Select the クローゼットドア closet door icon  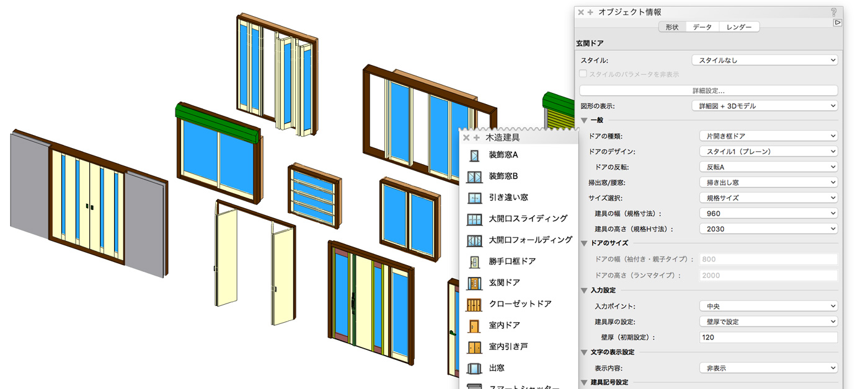[474, 304]
